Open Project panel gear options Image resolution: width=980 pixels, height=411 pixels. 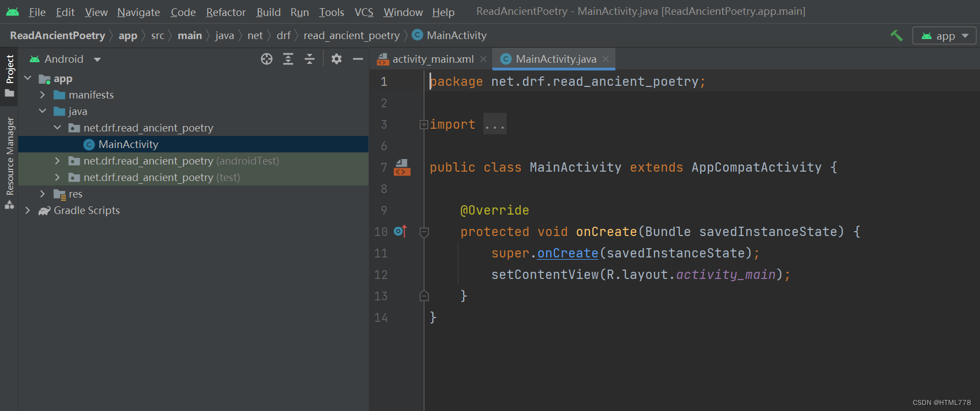click(x=337, y=59)
